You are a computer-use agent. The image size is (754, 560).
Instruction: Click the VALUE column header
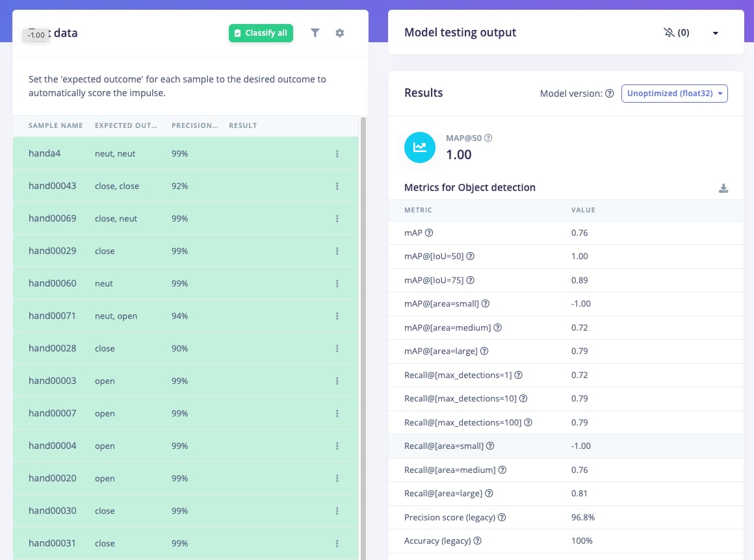pyautogui.click(x=583, y=210)
